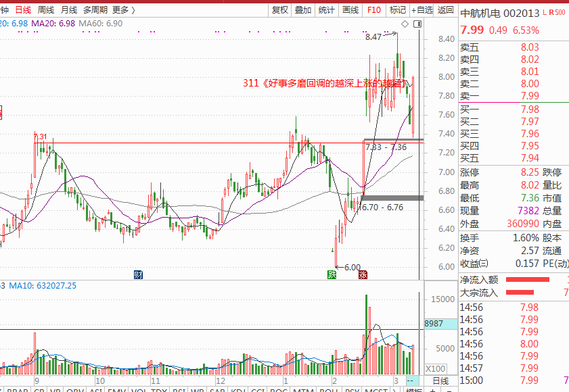Open the 日线 period selector at chart bottom
This screenshot has width=569, height=392.
coord(441,381)
